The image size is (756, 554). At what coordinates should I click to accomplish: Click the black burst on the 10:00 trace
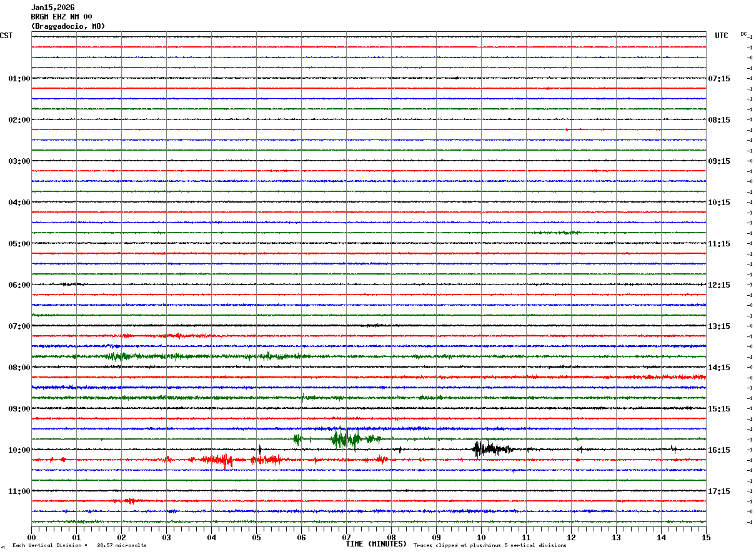(492, 448)
